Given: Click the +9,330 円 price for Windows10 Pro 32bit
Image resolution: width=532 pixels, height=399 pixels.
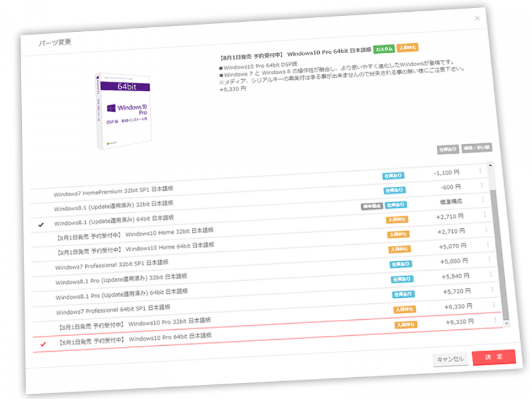Looking at the screenshot, I should [x=458, y=307].
